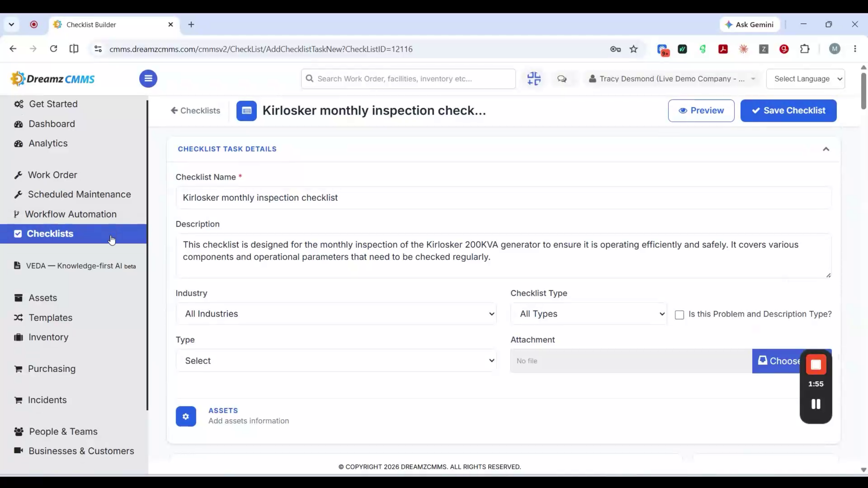Open the Select Language dropdown

(805, 79)
